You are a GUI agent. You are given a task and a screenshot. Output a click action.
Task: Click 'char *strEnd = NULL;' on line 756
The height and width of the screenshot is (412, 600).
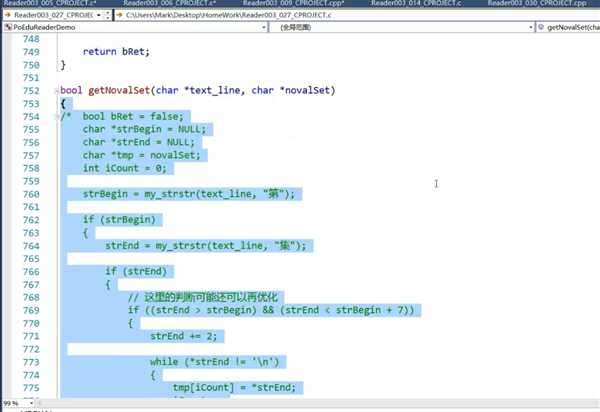[139, 142]
